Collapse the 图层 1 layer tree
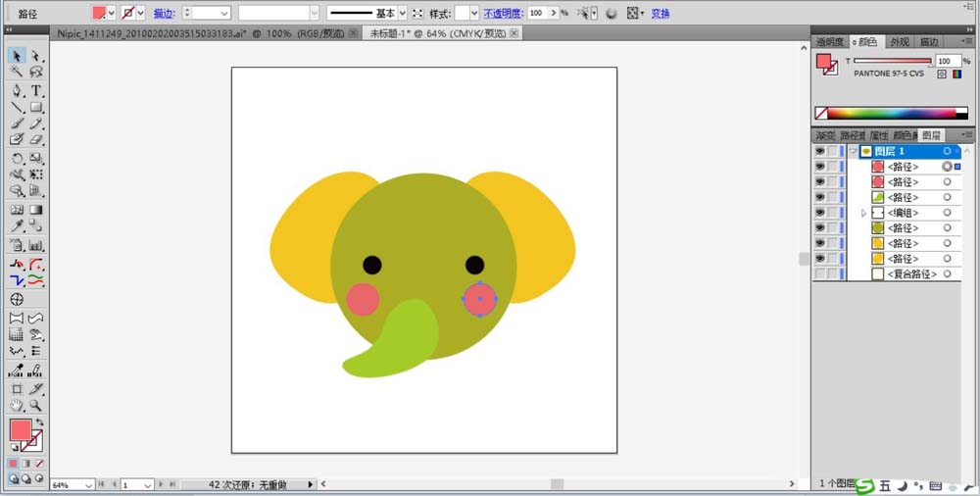This screenshot has width=980, height=496. tap(854, 152)
